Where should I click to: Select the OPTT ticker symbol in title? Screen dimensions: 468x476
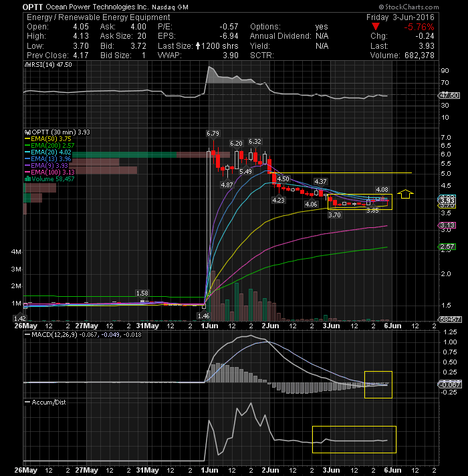coord(33,7)
